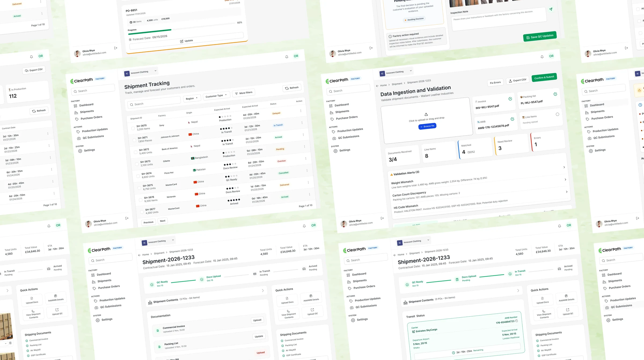Click the Inspection Note text area
This screenshot has height=360, width=644.
coord(499,19)
